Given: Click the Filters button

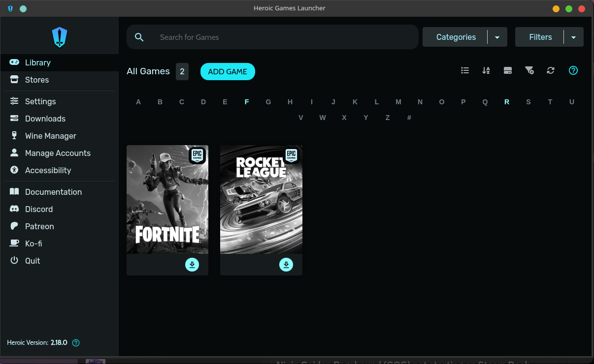Looking at the screenshot, I should point(540,37).
